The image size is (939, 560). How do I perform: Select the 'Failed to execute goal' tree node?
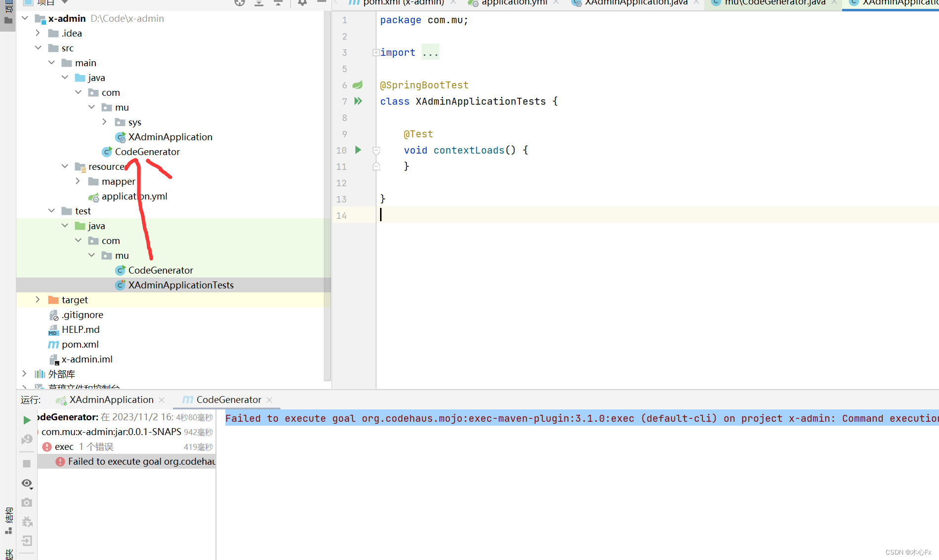pyautogui.click(x=127, y=461)
